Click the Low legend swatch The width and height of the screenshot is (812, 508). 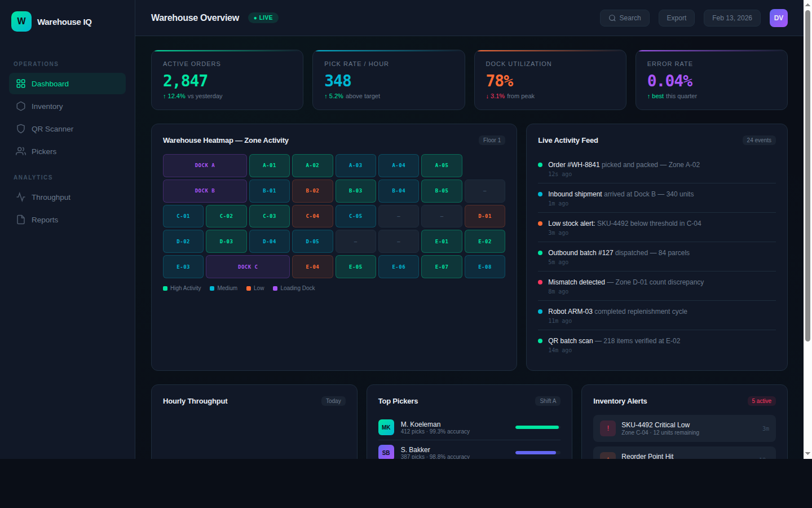pos(249,288)
